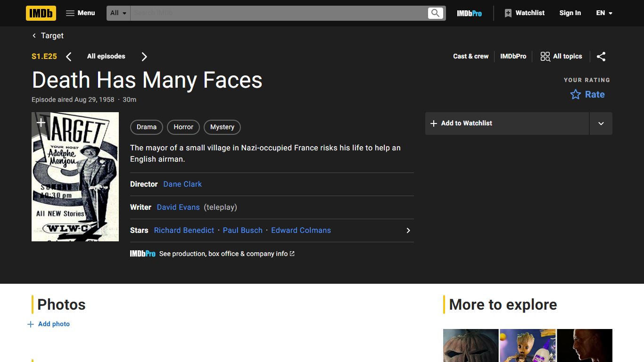Expand the Watchlist options chevron
The image size is (644, 362).
click(x=601, y=123)
